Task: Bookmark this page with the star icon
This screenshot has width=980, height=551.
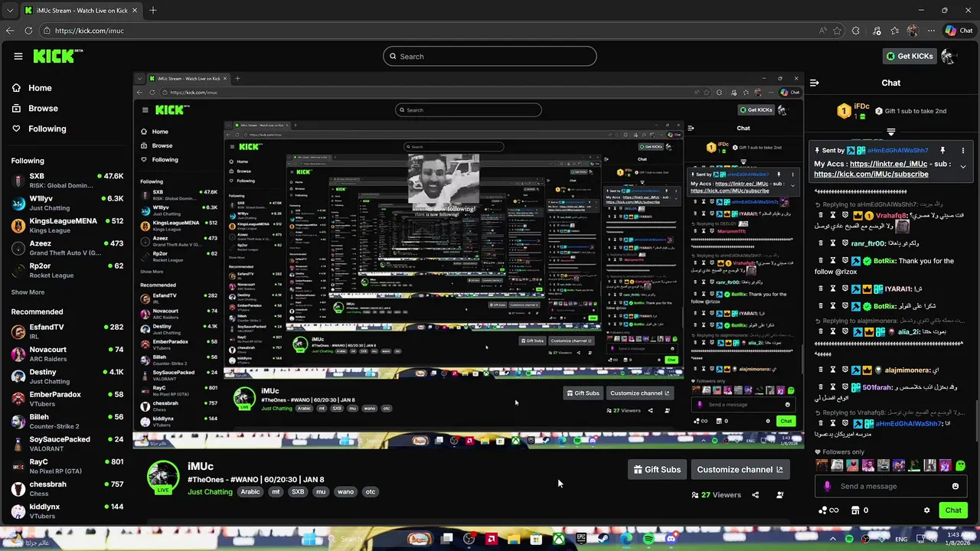Action: click(x=837, y=31)
